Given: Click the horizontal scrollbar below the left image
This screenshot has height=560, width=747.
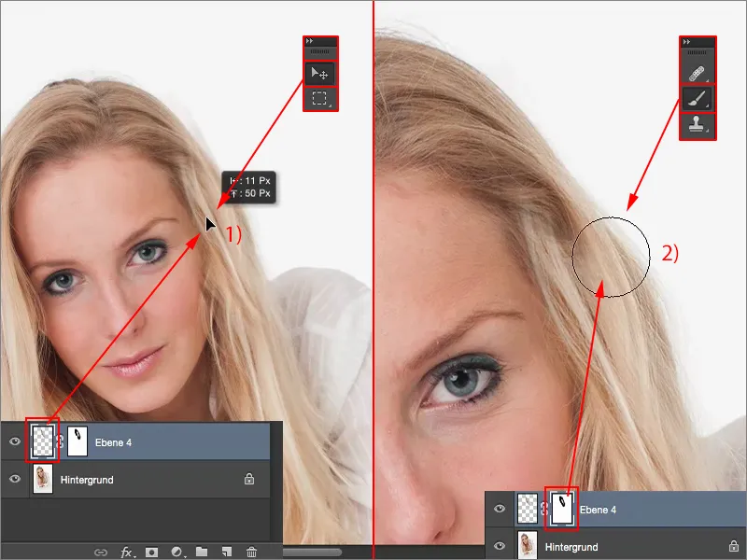Looking at the screenshot, I should [312, 553].
